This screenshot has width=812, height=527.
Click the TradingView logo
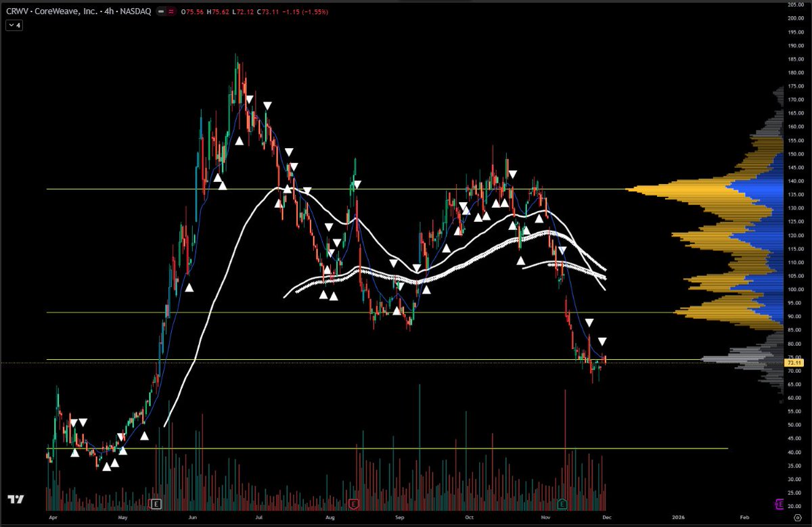point(16,500)
